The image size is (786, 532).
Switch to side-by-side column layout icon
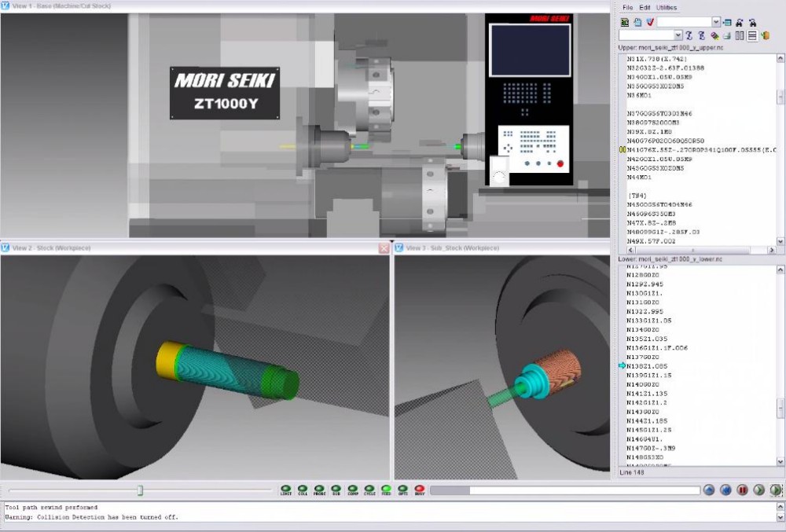[740, 35]
